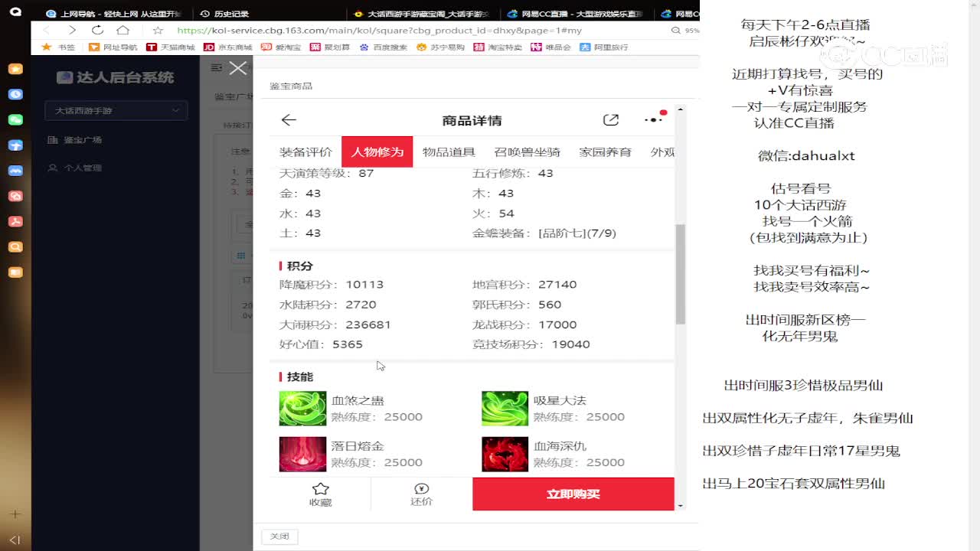The image size is (980, 551).
Task: Click the browser forward arrow
Action: coord(72,30)
